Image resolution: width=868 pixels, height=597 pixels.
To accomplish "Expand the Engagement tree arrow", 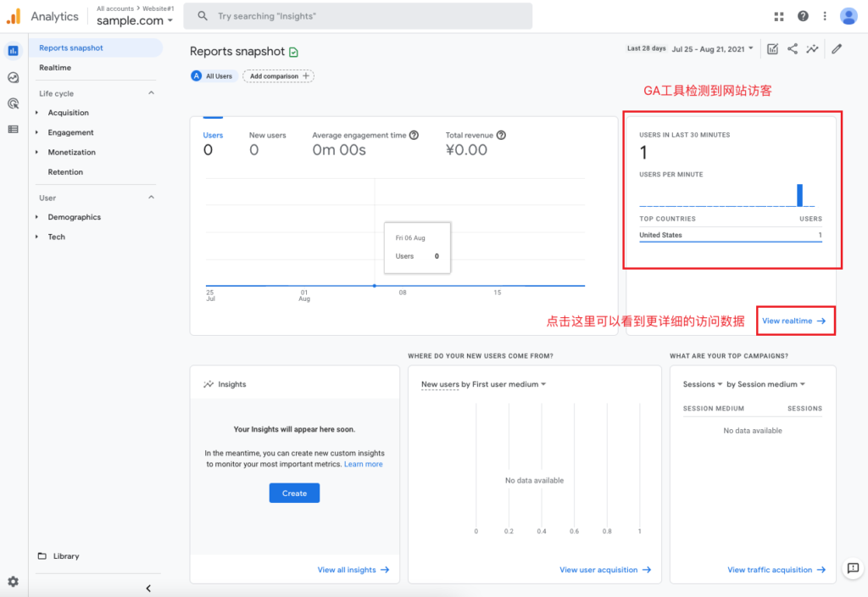I will coord(37,133).
